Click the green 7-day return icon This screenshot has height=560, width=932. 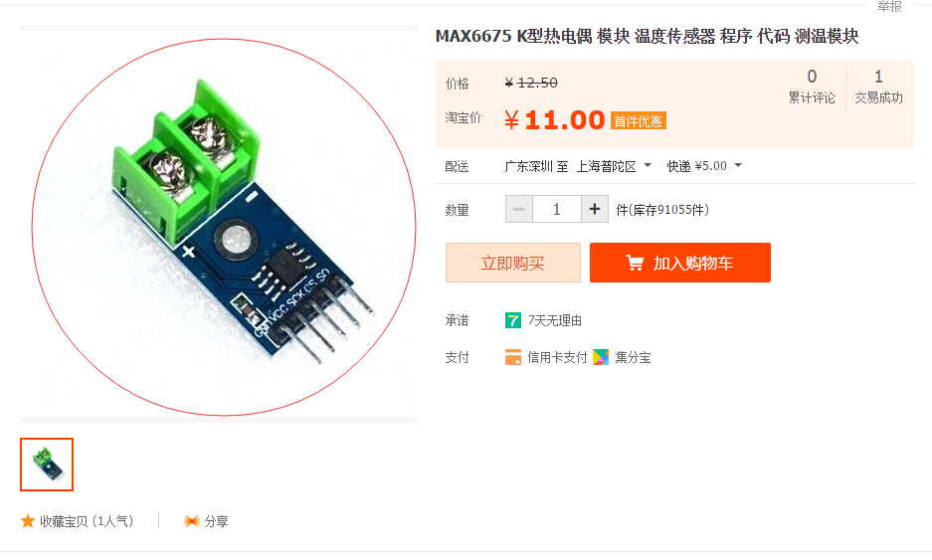point(513,320)
